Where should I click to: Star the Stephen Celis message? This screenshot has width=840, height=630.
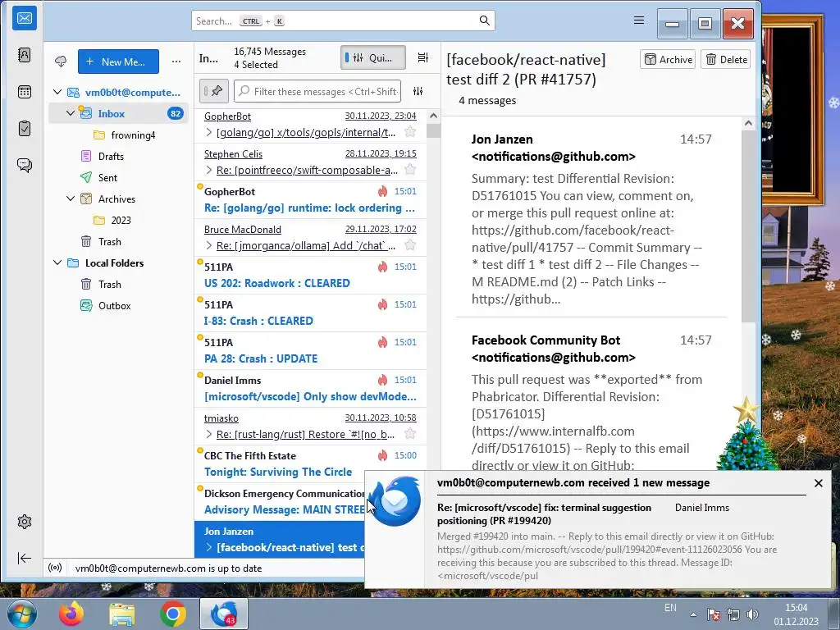pos(410,170)
